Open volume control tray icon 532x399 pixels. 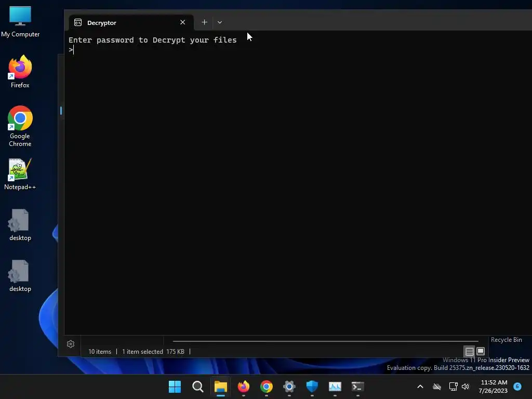[465, 387]
